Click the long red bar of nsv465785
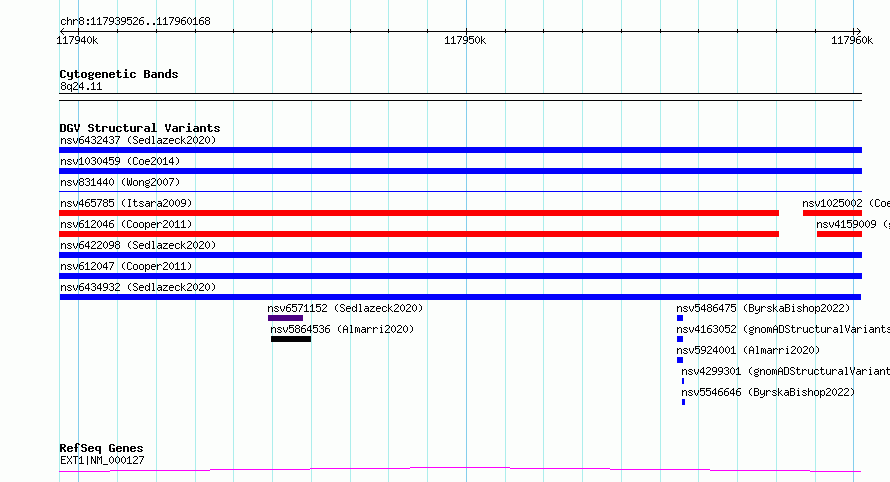The image size is (890, 482). click(419, 213)
